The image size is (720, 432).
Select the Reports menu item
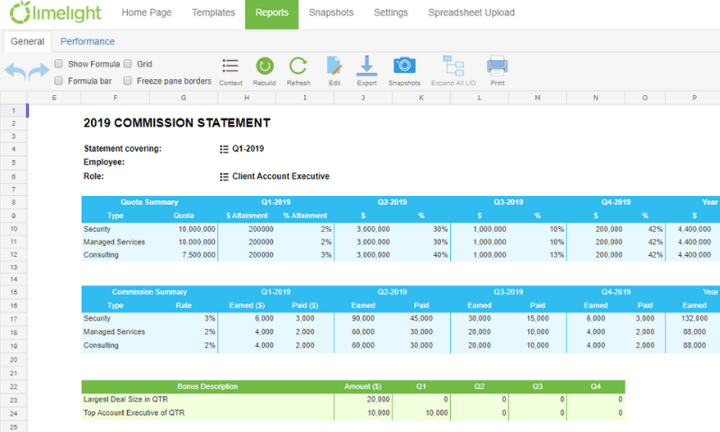tap(272, 13)
